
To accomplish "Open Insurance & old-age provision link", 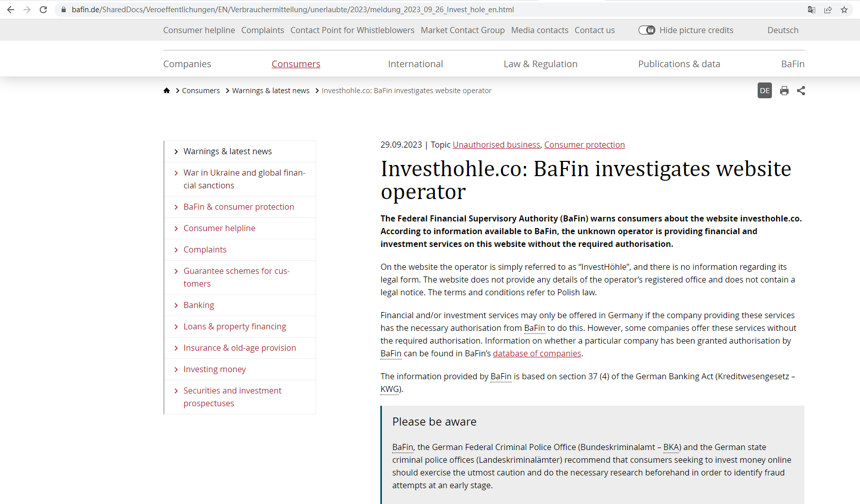I will [240, 348].
